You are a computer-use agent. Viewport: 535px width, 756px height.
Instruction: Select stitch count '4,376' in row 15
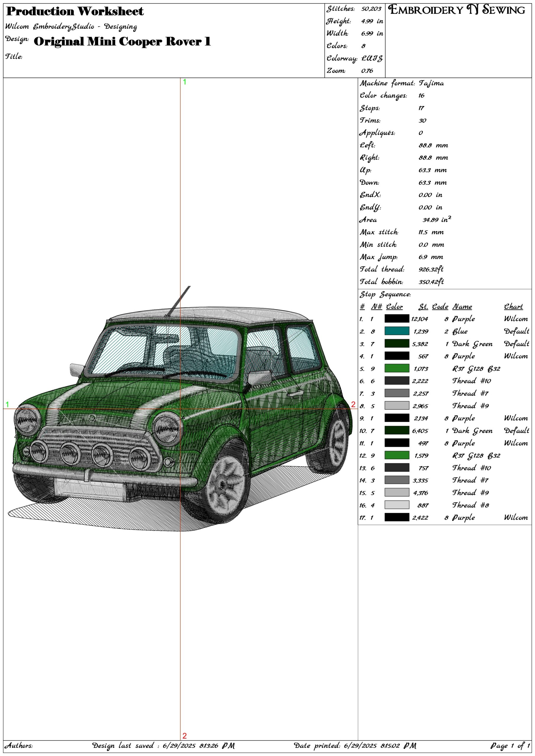[x=421, y=493]
